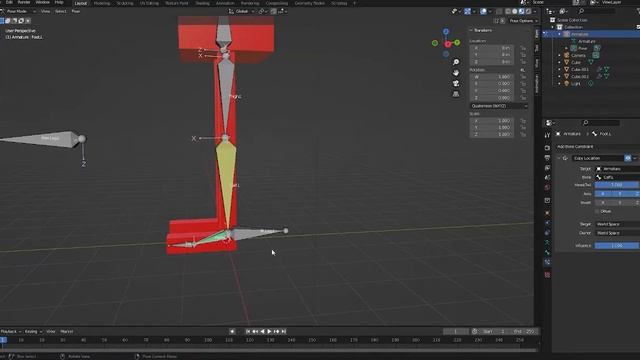640x360 pixels.
Task: Click the viewport pan hand icon
Action: [x=456, y=73]
